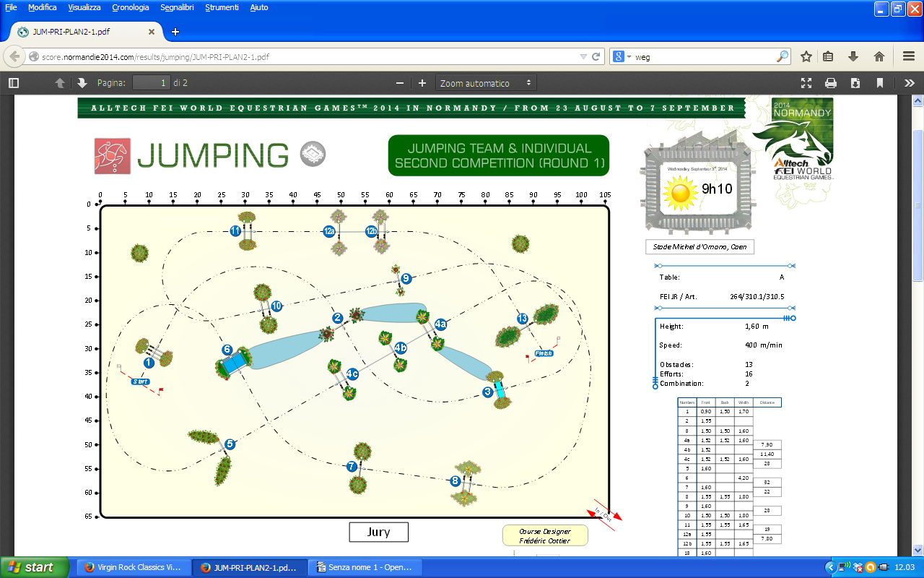Click the Stade Michel d'Ornano, Caen label

click(x=699, y=247)
